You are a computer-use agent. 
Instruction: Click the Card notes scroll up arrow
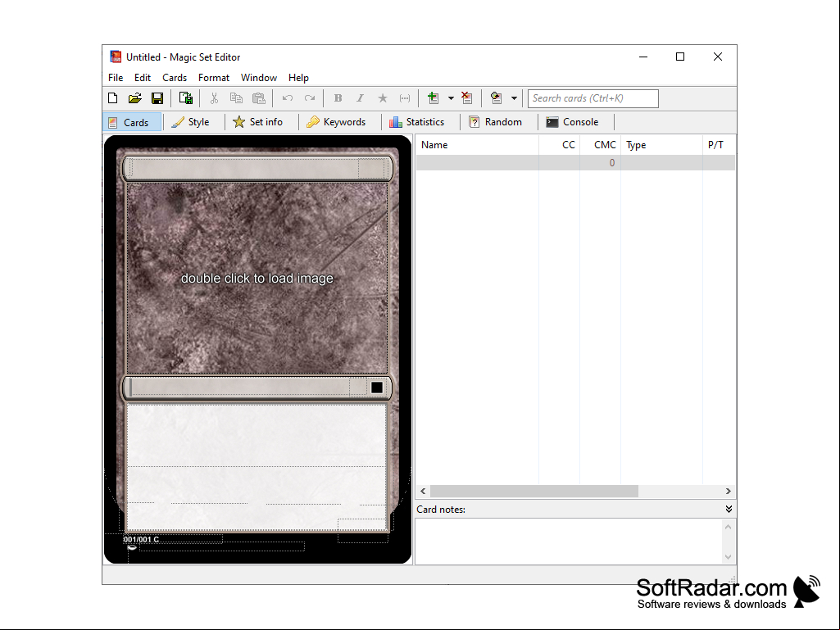click(x=728, y=527)
